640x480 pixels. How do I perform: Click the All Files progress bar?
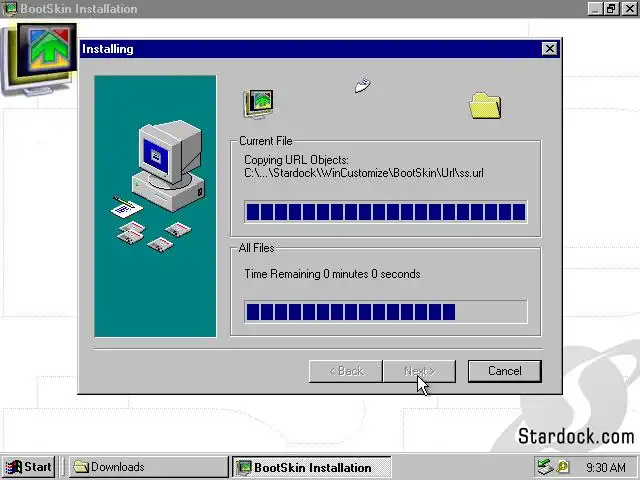386,312
